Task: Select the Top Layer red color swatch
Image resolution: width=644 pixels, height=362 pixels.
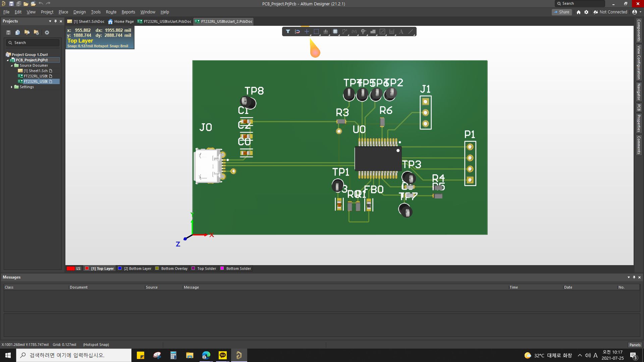Action: 87,268
